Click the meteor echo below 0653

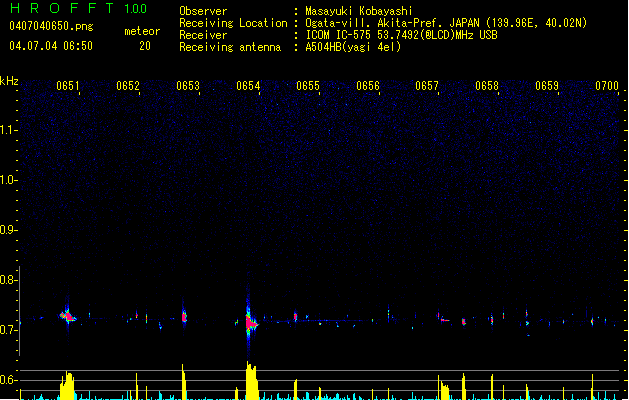pos(184,316)
